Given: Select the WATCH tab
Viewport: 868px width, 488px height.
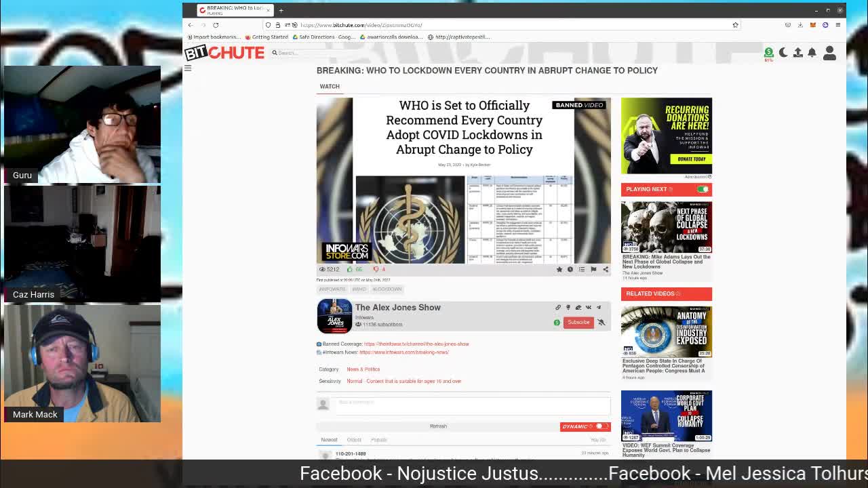Looking at the screenshot, I should coord(330,87).
